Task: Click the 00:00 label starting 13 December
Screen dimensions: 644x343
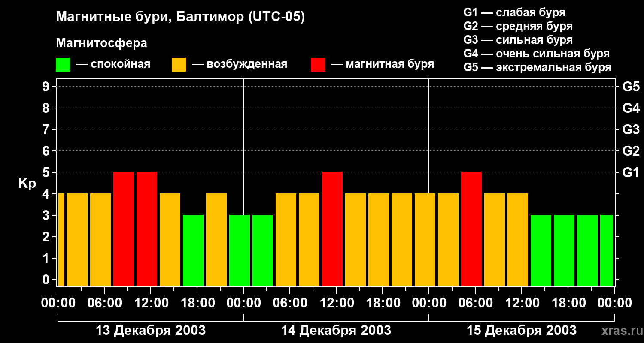Action: 58,303
